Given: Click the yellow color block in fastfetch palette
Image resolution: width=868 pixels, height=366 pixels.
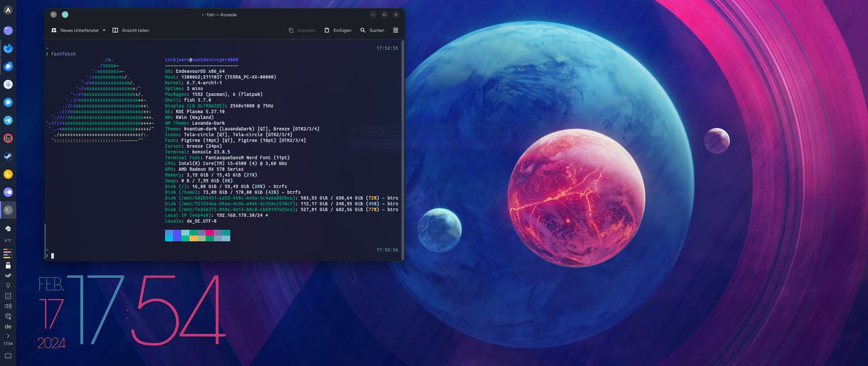Looking at the screenshot, I should pos(193,238).
